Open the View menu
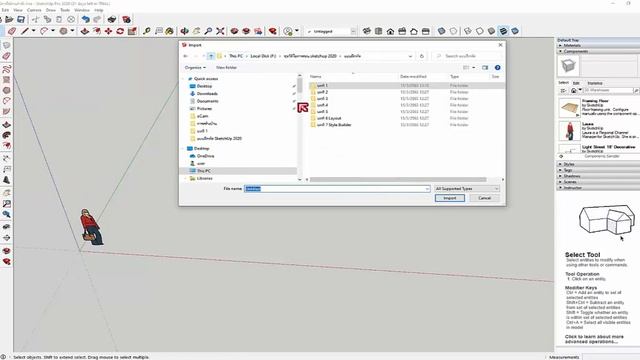Viewport: 640px width, 360px height. 18,10
